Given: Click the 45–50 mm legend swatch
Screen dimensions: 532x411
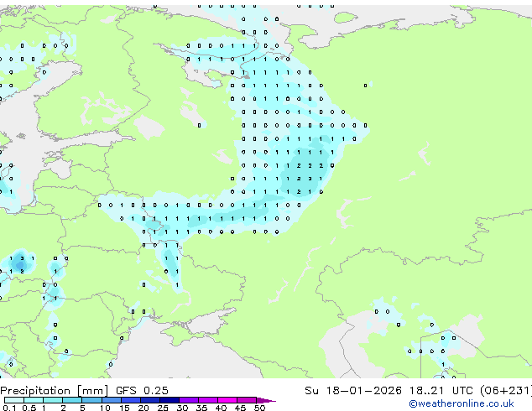Looking at the screenshot, I should coord(247,400).
